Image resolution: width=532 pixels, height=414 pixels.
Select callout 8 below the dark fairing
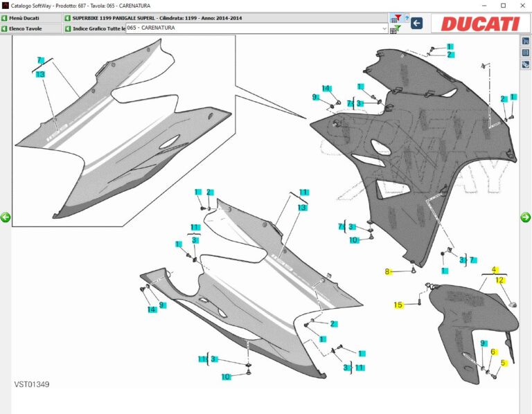[387, 271]
